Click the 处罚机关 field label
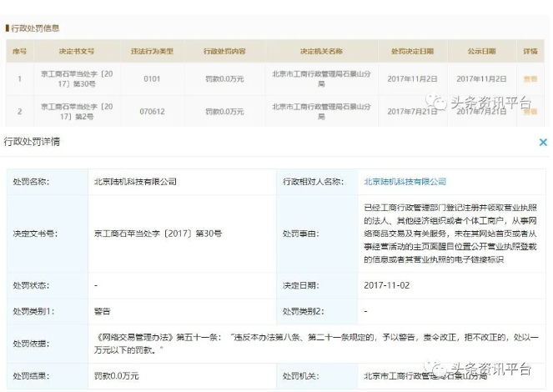The height and width of the screenshot is (392, 553). pos(301,376)
